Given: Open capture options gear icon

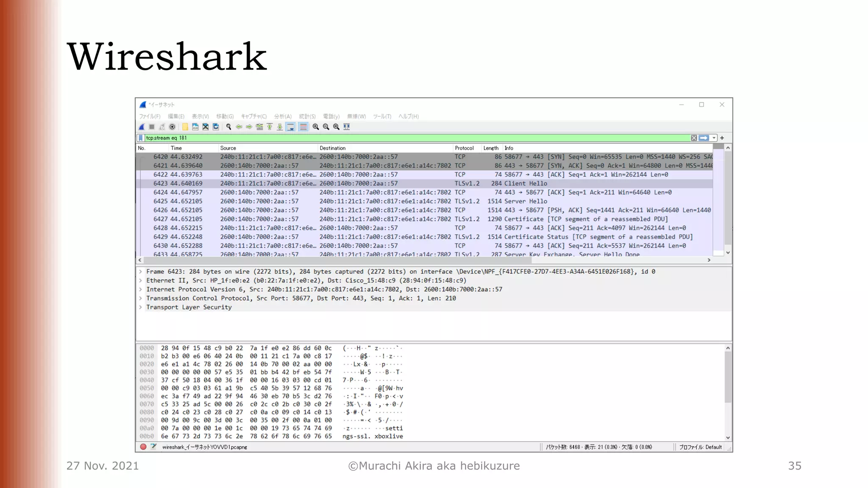Looking at the screenshot, I should [x=172, y=127].
